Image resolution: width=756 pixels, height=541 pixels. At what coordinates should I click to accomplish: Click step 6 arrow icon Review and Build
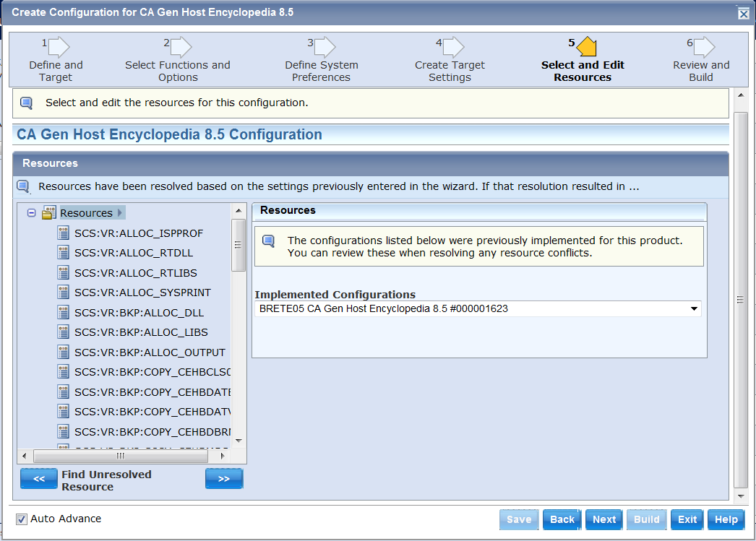[x=705, y=47]
